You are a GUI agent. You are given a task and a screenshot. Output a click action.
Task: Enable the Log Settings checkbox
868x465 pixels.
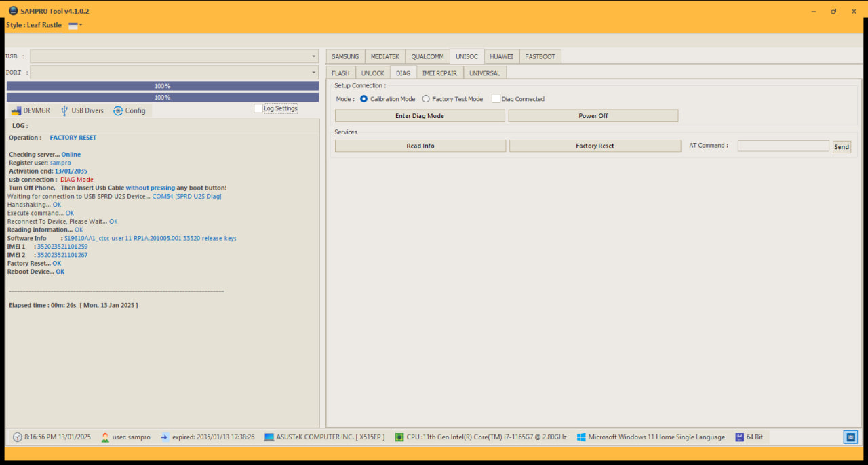pos(258,108)
